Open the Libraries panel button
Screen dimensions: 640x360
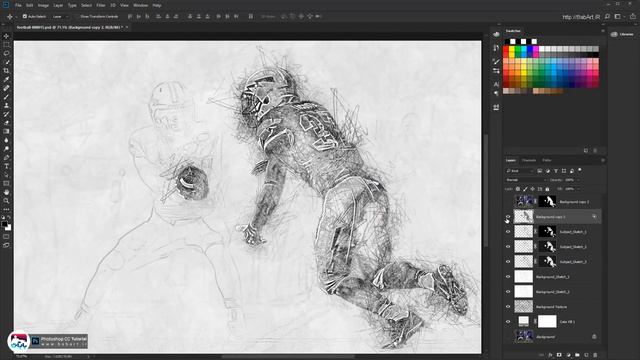pos(622,34)
